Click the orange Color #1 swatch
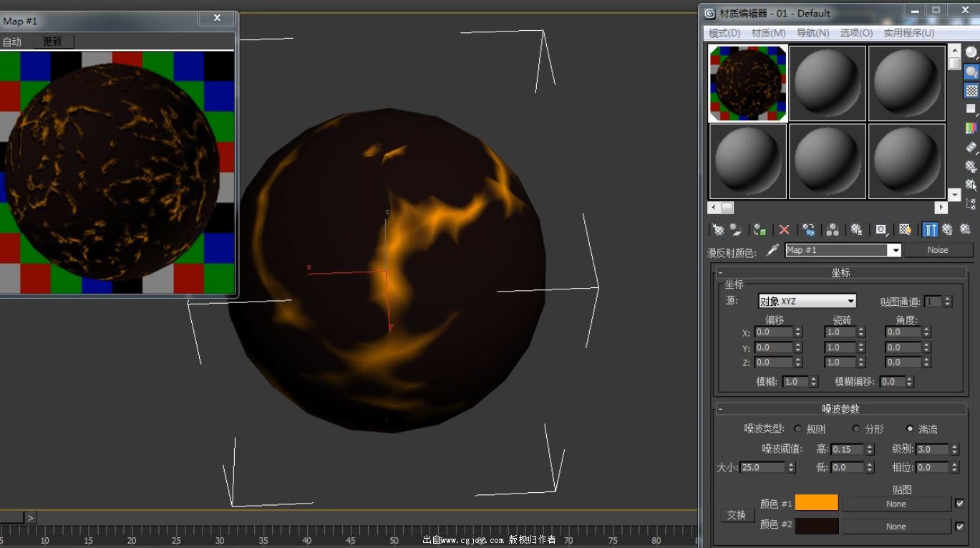 click(x=816, y=503)
